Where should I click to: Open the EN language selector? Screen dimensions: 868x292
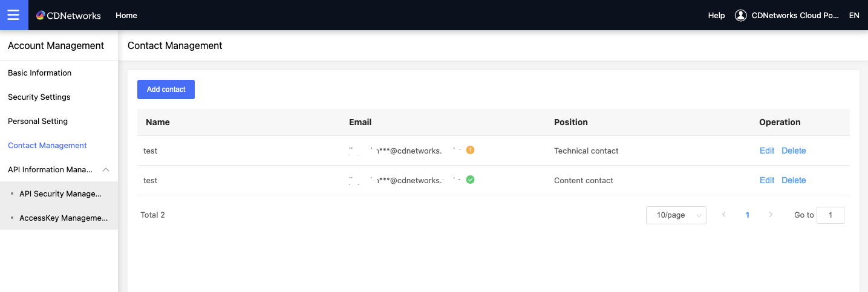point(854,15)
